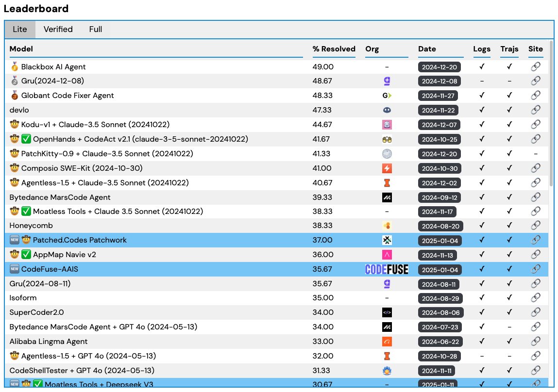Open site link for Composio SWE-Kit

click(536, 168)
